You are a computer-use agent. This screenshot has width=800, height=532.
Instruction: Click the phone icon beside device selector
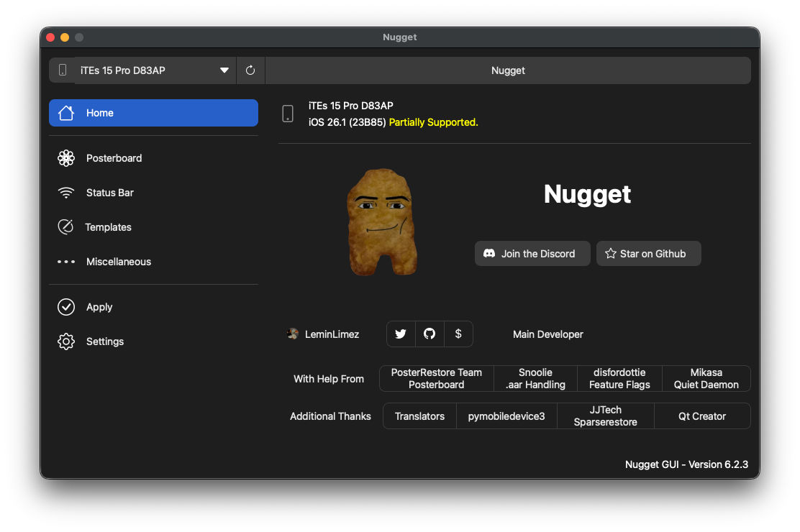(63, 70)
